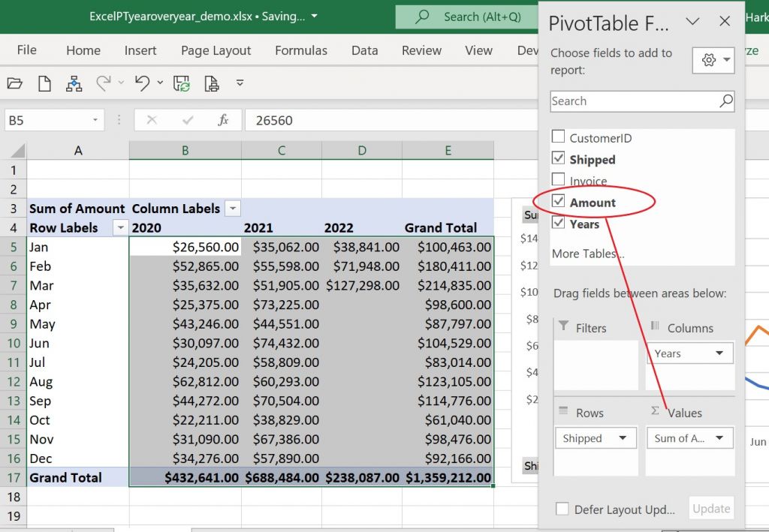This screenshot has width=769, height=532.
Task: Enable the Defer Layout Update checkbox
Action: 562,509
